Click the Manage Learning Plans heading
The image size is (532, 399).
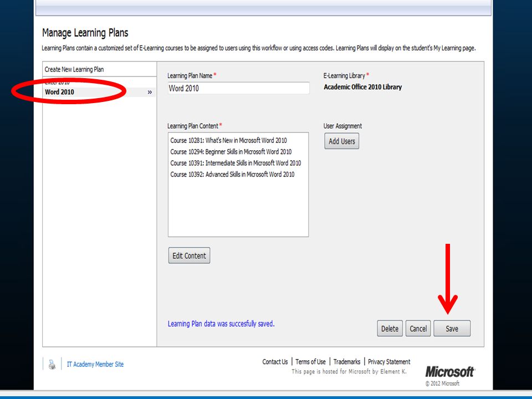[85, 33]
